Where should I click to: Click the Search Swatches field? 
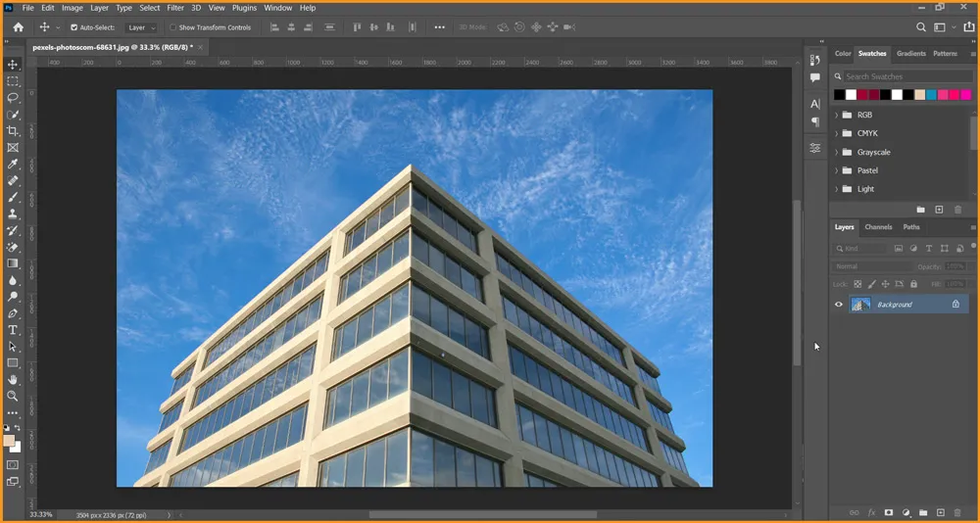tap(902, 76)
